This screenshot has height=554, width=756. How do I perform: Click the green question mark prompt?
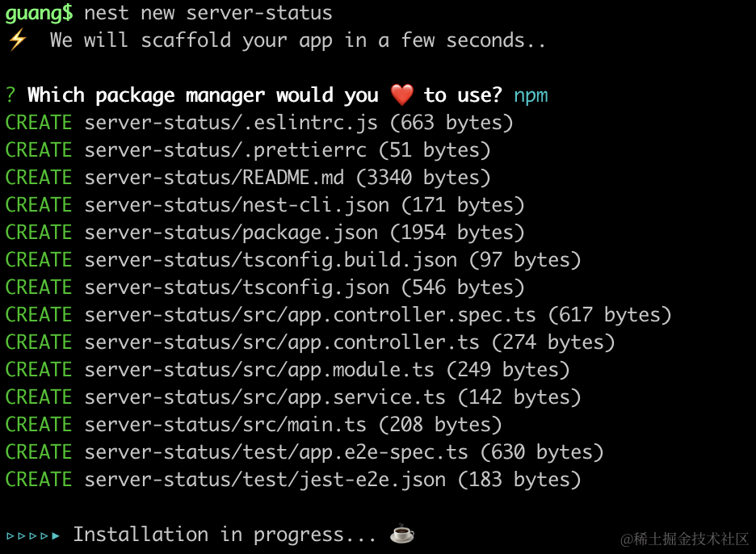tap(10, 95)
